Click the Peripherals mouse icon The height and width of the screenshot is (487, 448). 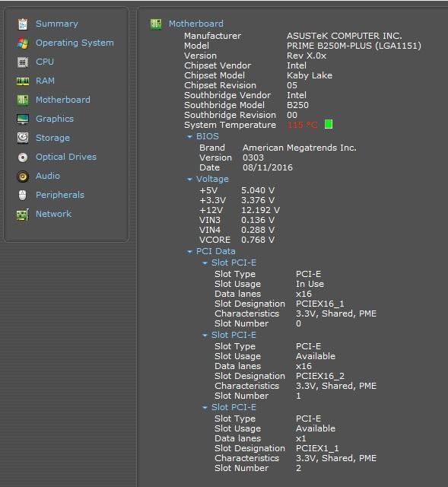(23, 195)
